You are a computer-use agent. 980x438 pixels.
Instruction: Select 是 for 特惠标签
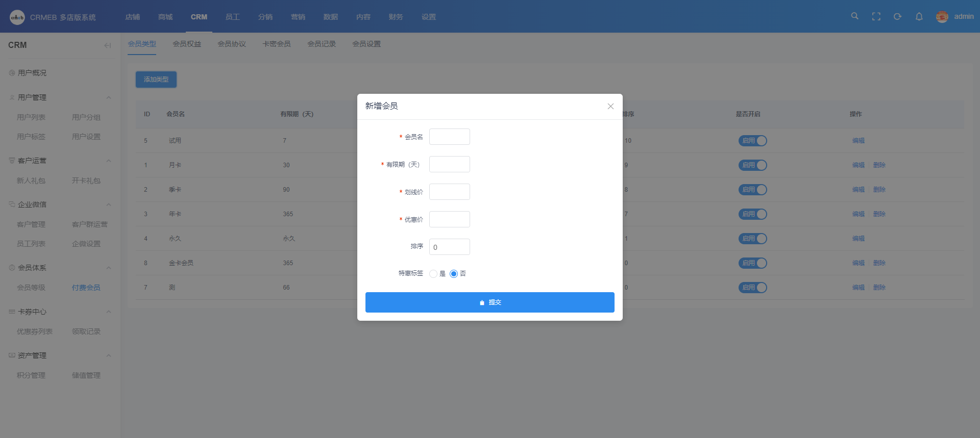pos(433,274)
